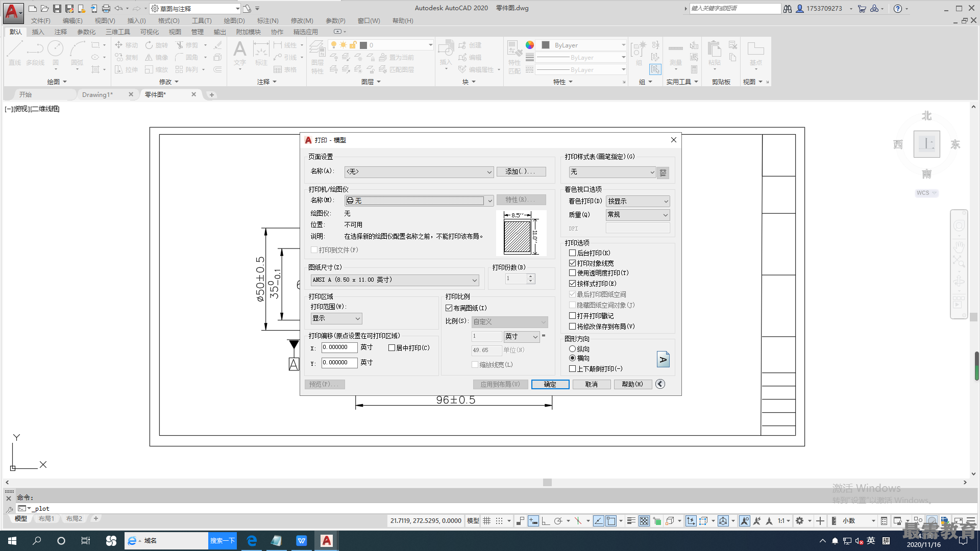Viewport: 980px width, 551px height.
Task: Open page setup name dropdown
Action: click(x=419, y=172)
